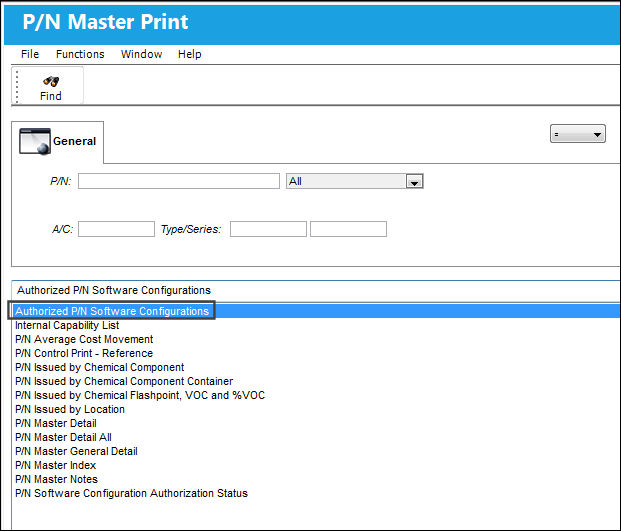This screenshot has height=531, width=621.
Task: Switch to the General tab label
Action: click(x=74, y=141)
